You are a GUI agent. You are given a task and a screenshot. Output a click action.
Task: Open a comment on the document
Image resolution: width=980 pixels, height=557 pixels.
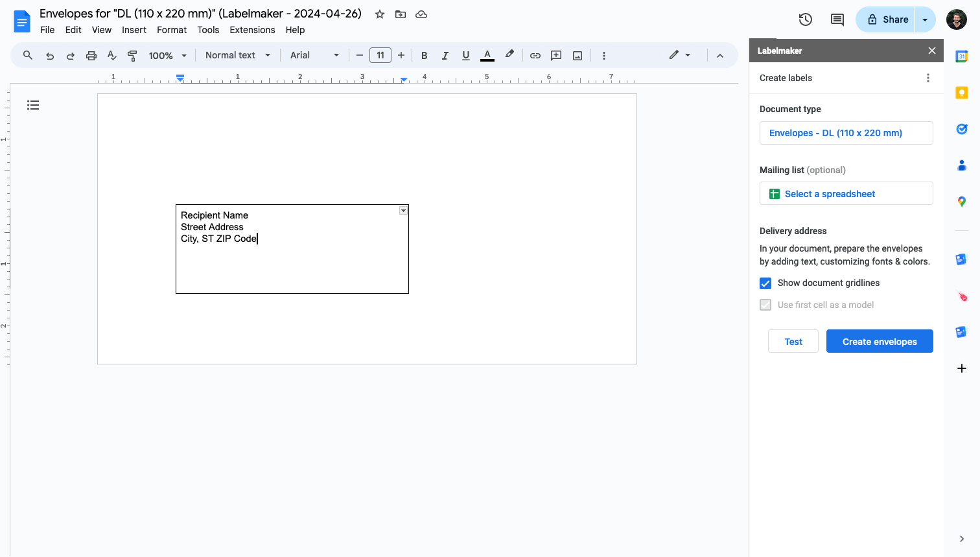(837, 19)
